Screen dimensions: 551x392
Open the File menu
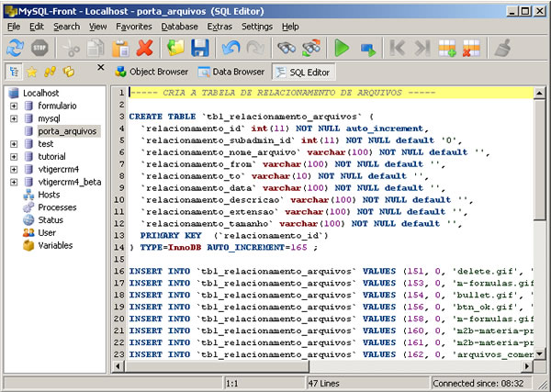[14, 27]
